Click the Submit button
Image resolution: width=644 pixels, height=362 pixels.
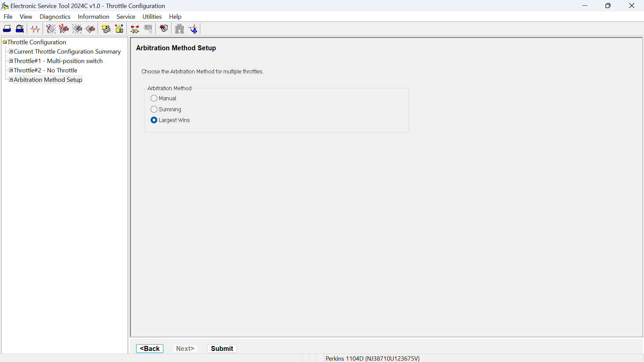[222, 349]
